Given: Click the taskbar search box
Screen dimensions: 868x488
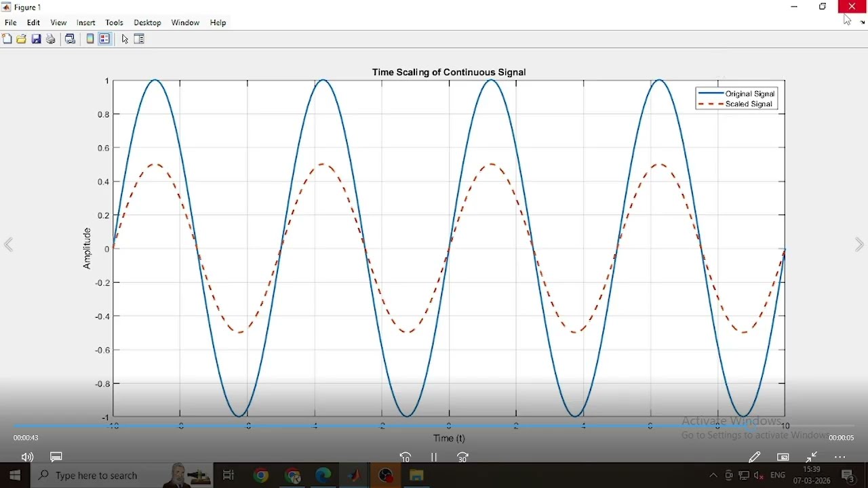Looking at the screenshot, I should 123,476.
